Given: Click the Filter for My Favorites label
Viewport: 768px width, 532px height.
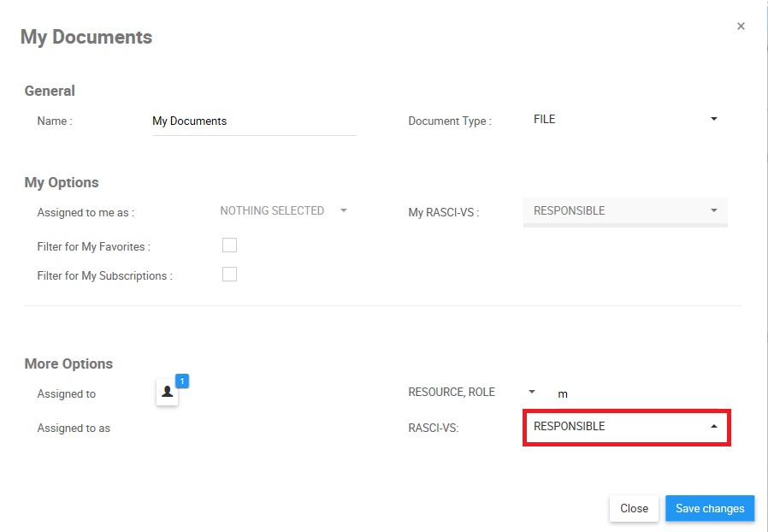Looking at the screenshot, I should pos(94,247).
